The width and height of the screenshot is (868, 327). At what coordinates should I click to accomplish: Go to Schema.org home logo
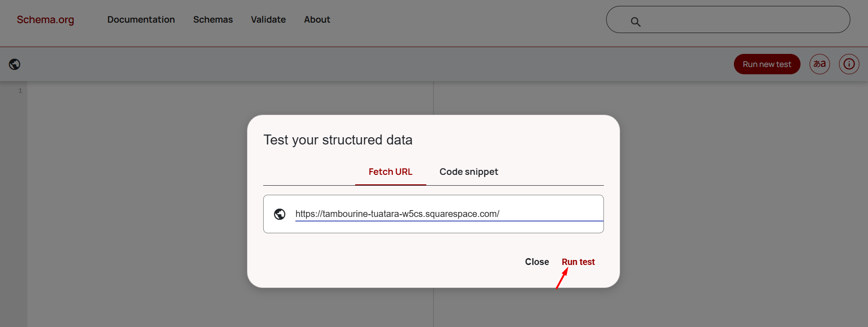click(x=45, y=19)
